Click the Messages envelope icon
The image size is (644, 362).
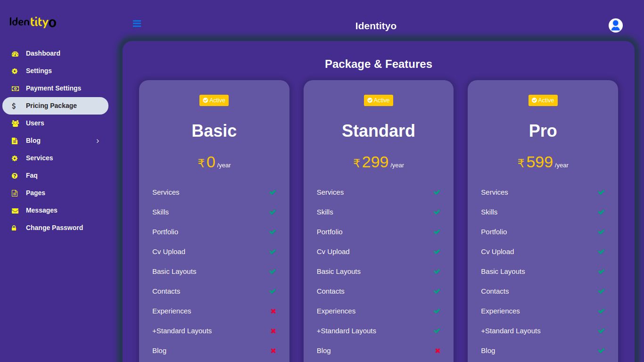pos(15,211)
